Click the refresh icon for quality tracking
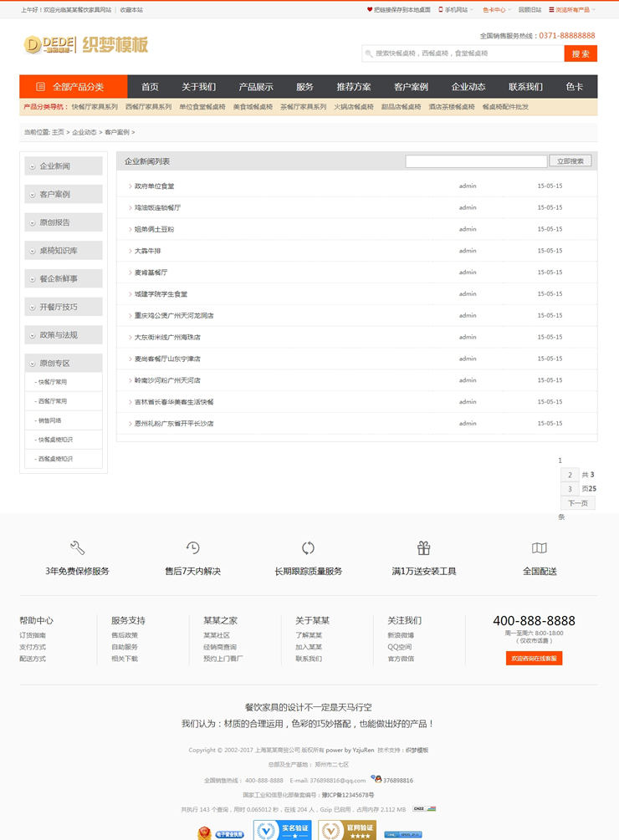This screenshot has width=619, height=840. pyautogui.click(x=308, y=548)
